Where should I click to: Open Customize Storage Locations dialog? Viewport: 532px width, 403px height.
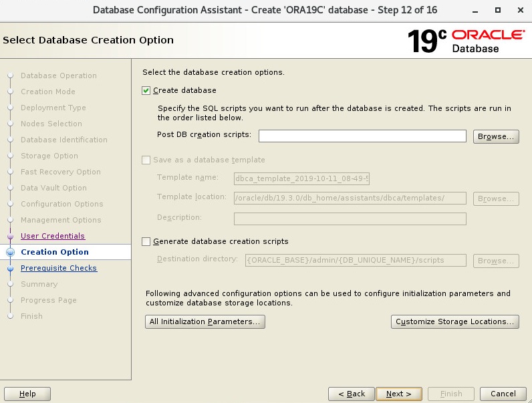[455, 321]
